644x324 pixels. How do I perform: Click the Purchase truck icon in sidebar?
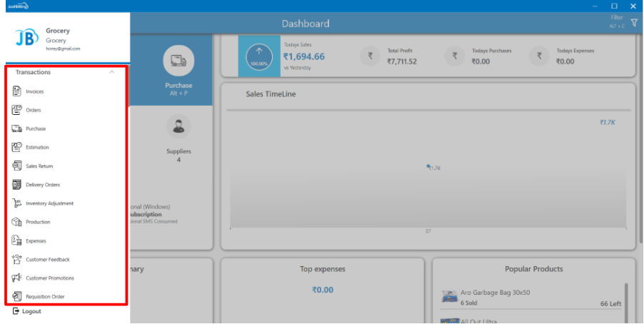click(x=17, y=128)
